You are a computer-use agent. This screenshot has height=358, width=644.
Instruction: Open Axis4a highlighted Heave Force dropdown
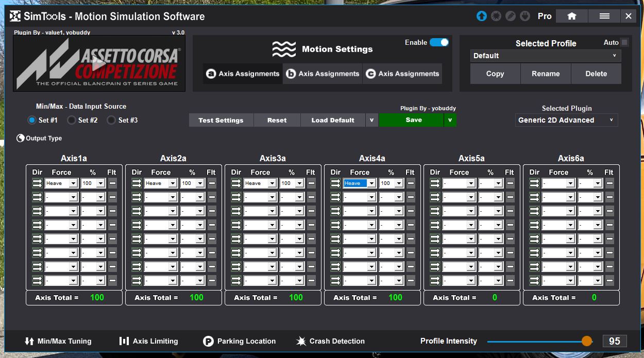[x=360, y=183]
